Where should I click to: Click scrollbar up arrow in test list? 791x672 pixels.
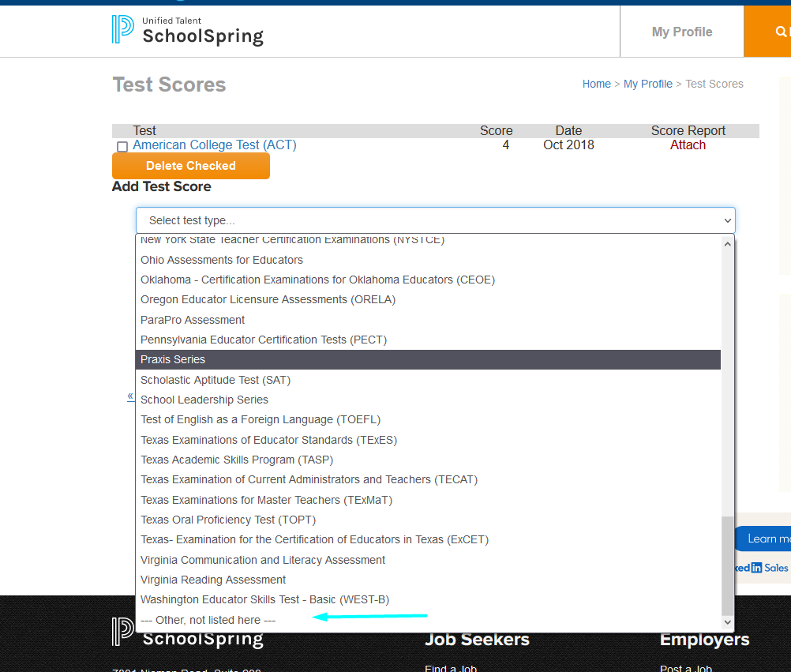click(727, 244)
